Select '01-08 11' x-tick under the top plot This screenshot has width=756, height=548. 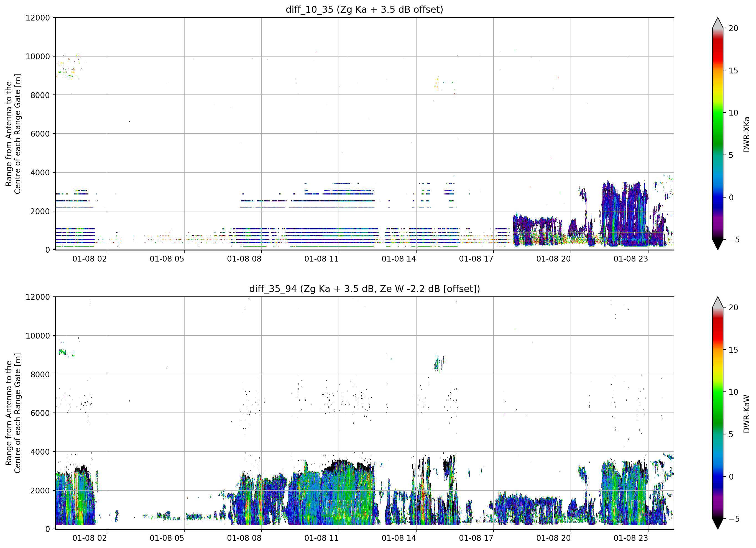[322, 259]
